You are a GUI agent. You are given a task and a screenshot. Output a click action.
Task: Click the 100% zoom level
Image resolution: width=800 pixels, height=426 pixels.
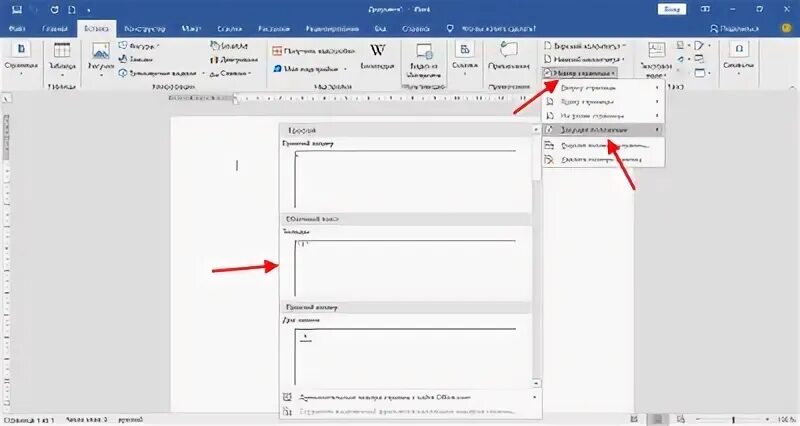(x=787, y=419)
